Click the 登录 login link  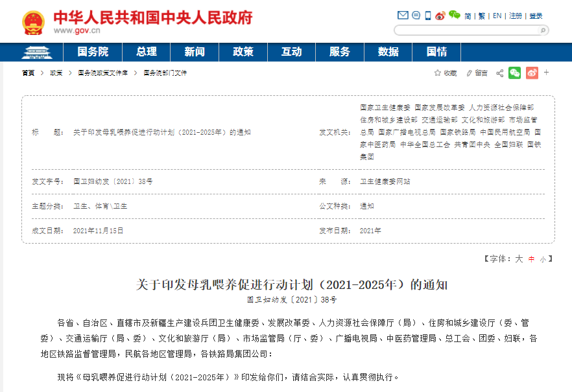[537, 14]
